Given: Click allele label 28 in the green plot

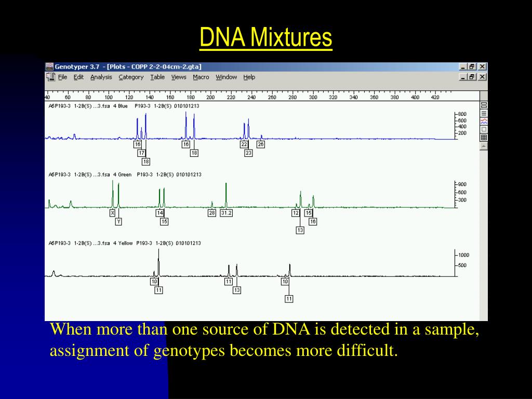Looking at the screenshot, I should (212, 212).
